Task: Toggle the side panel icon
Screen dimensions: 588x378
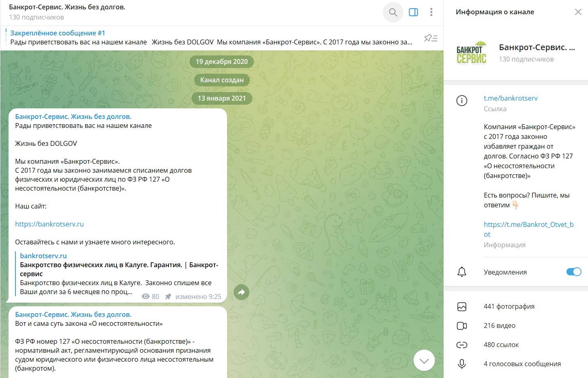Action: tap(413, 12)
